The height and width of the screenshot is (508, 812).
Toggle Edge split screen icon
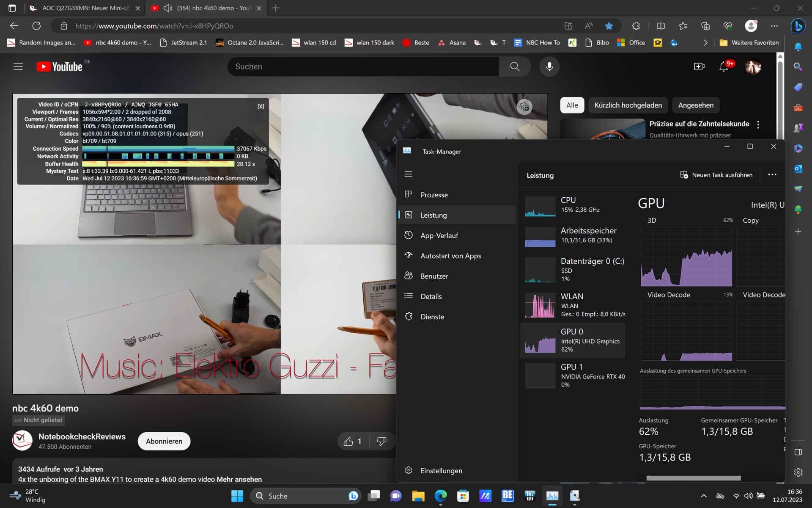tap(661, 26)
